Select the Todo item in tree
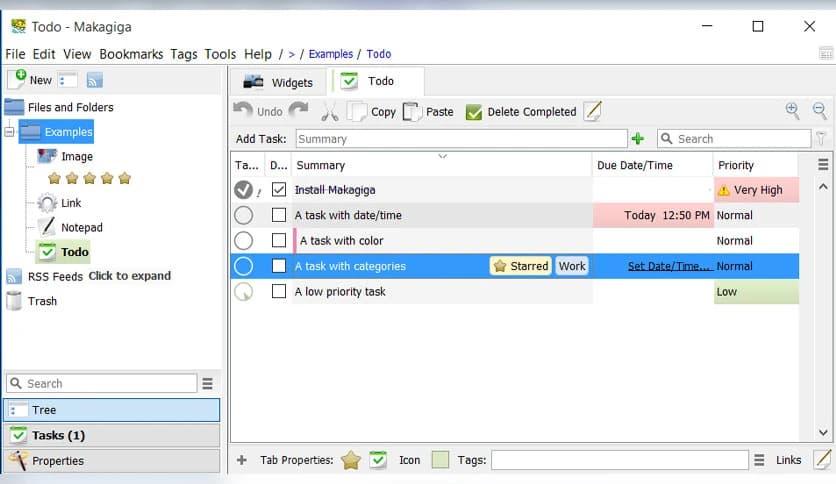Image resolution: width=836 pixels, height=484 pixels. [63, 252]
